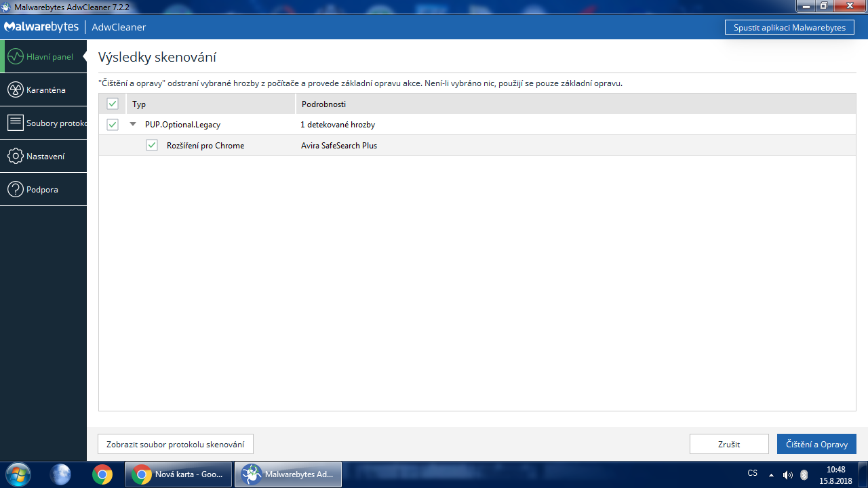Minimize the AdwCleaner window

tap(807, 5)
